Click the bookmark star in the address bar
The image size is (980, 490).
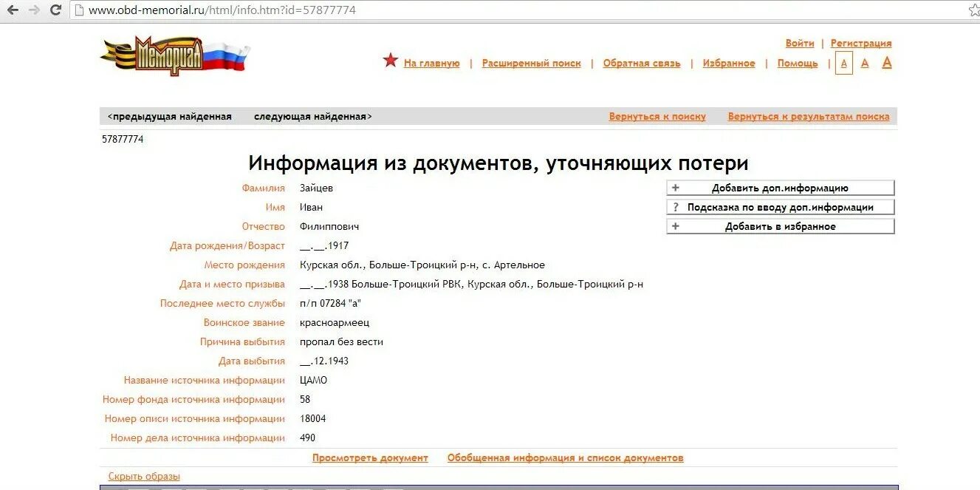pyautogui.click(x=973, y=10)
